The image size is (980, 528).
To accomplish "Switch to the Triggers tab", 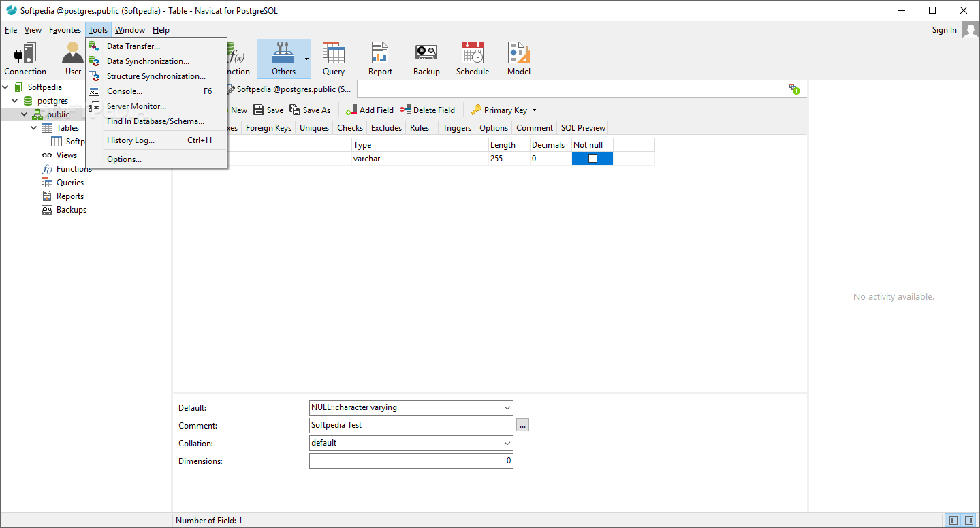I will point(457,128).
